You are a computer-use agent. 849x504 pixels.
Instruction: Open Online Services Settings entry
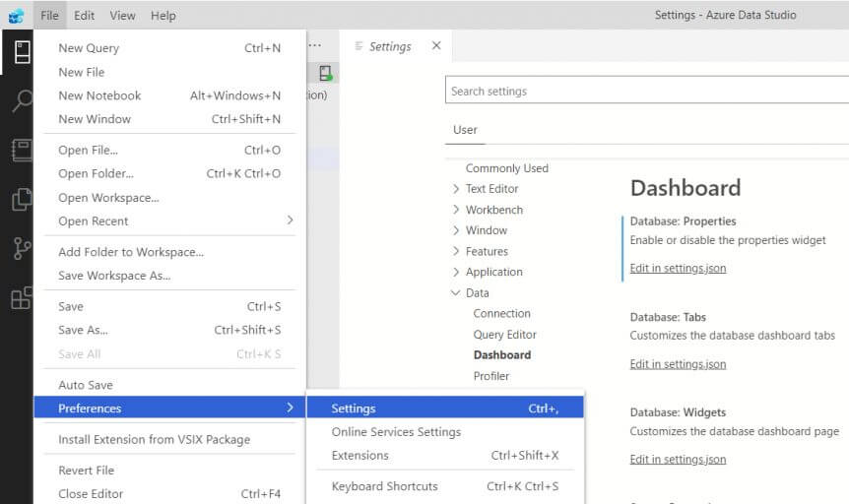point(445,432)
